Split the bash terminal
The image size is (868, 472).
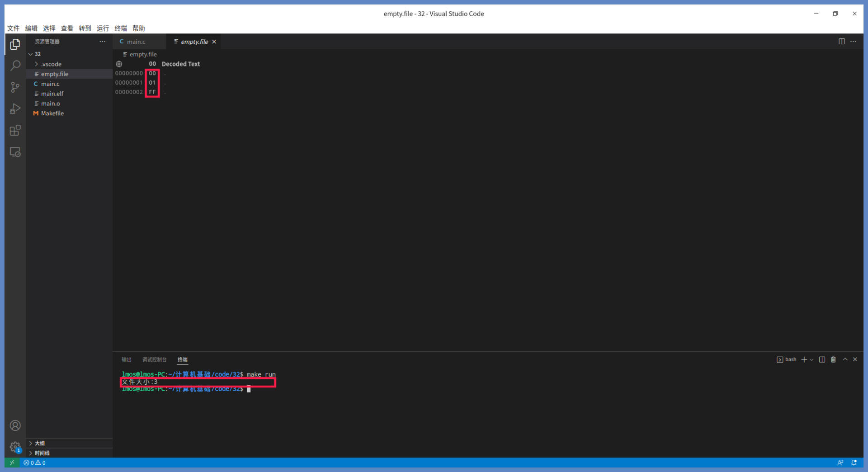point(822,360)
